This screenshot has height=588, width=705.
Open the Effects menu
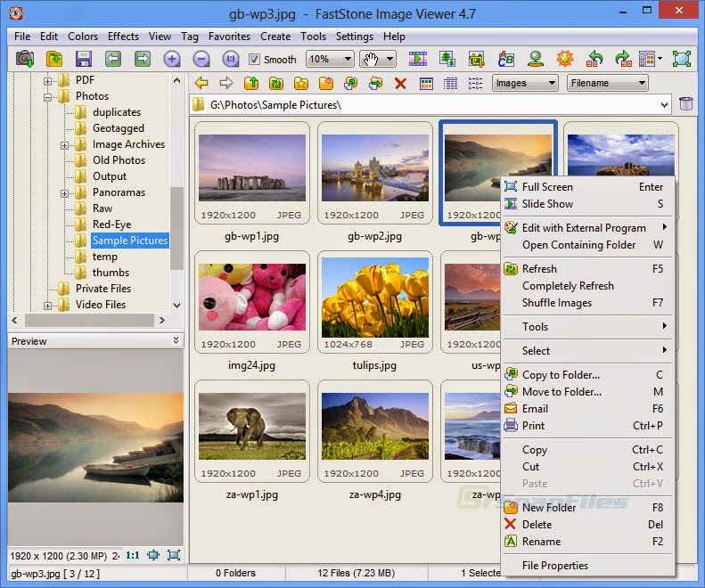tap(123, 37)
